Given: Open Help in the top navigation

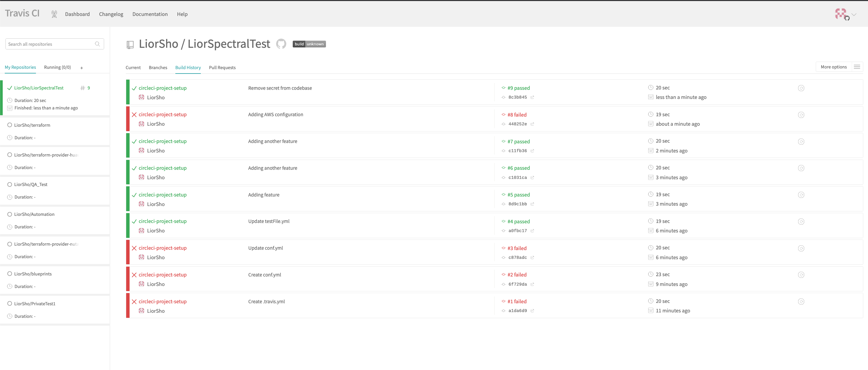Looking at the screenshot, I should pyautogui.click(x=182, y=14).
